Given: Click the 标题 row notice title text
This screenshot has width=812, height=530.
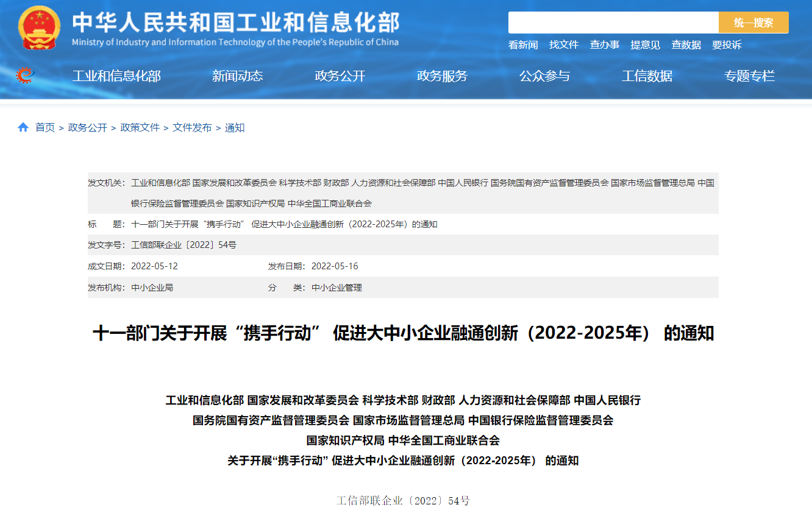Looking at the screenshot, I should (x=284, y=224).
